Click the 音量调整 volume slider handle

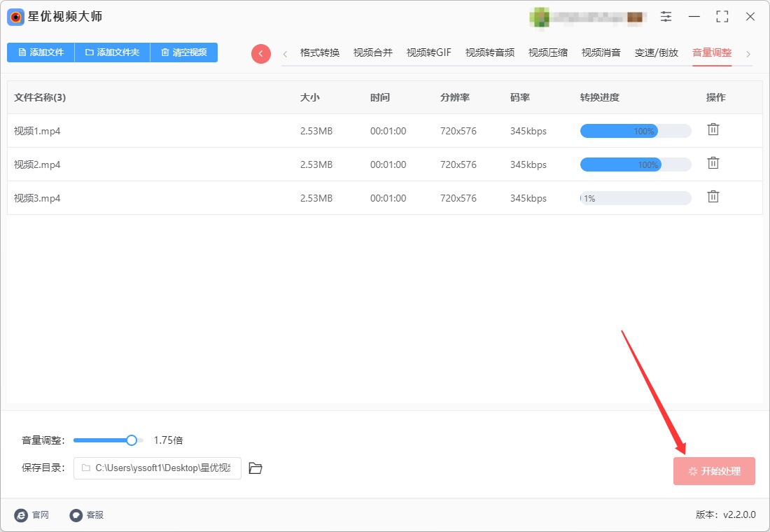point(131,440)
